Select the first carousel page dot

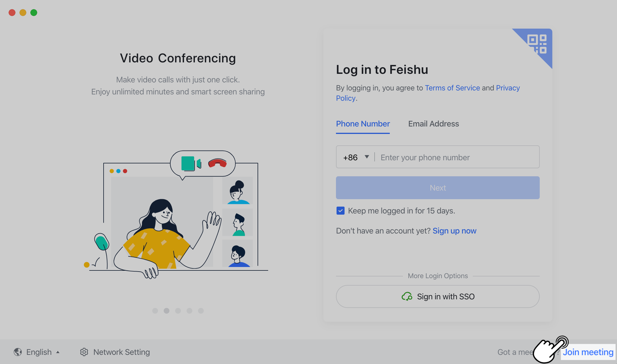(x=155, y=311)
